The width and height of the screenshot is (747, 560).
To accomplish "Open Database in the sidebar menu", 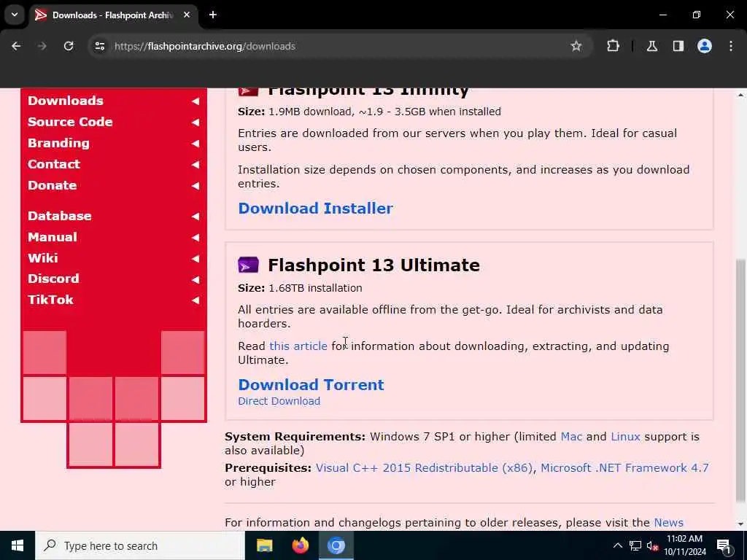I will (60, 216).
